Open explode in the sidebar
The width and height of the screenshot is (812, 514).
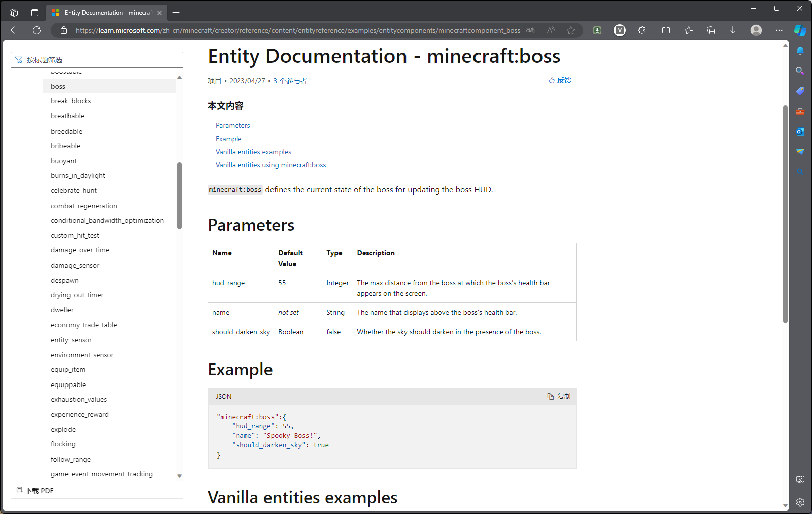[63, 429]
